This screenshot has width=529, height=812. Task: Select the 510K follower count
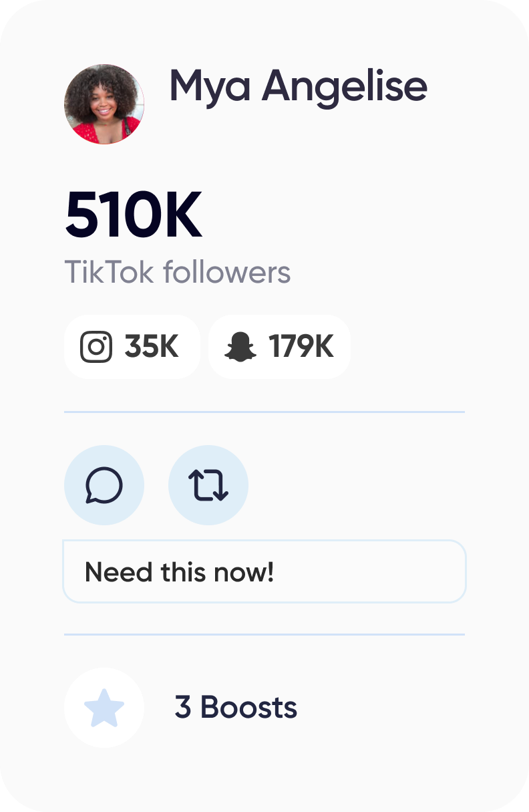point(134,215)
